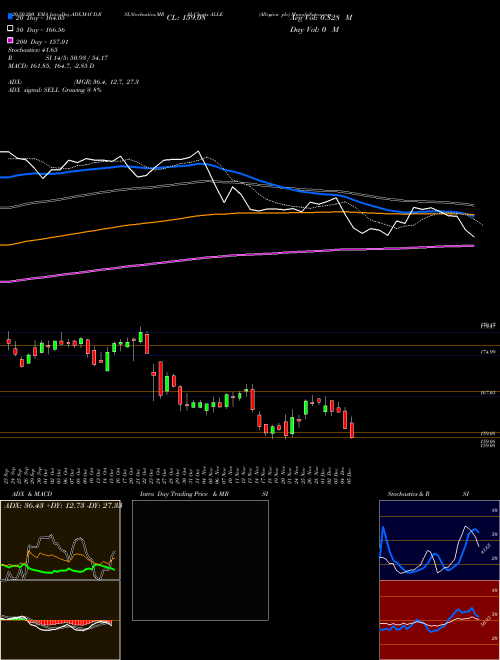Open the blue Stochastics sub-chart
500x660 pixels.
click(x=439, y=540)
